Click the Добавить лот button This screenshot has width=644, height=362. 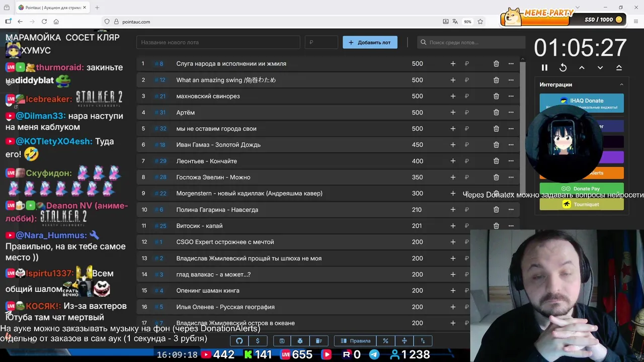tap(370, 42)
